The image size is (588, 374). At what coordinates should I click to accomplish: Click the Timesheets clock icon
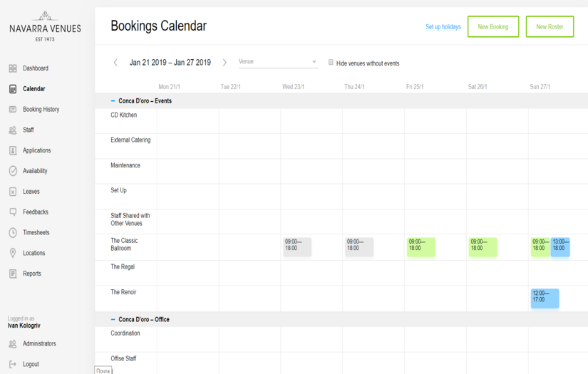coord(13,232)
